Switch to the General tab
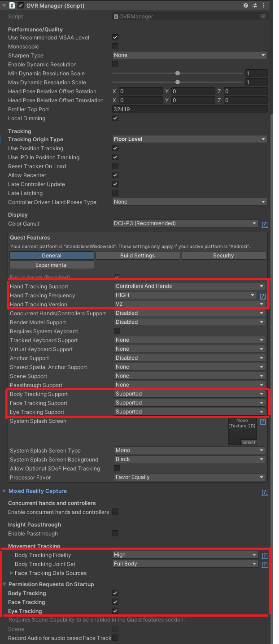Image resolution: width=279 pixels, height=644 pixels. tap(52, 255)
